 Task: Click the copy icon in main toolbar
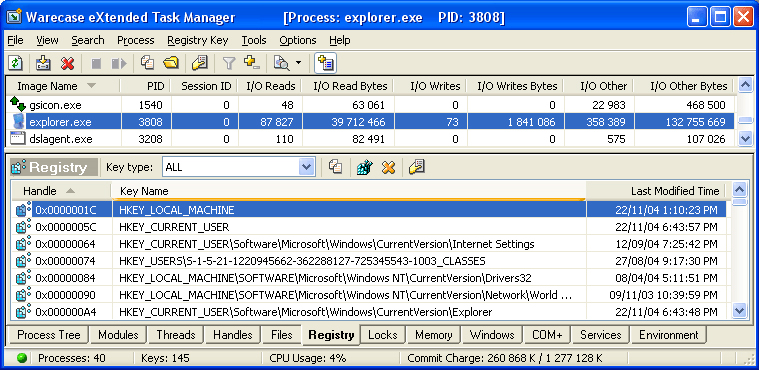(x=147, y=63)
